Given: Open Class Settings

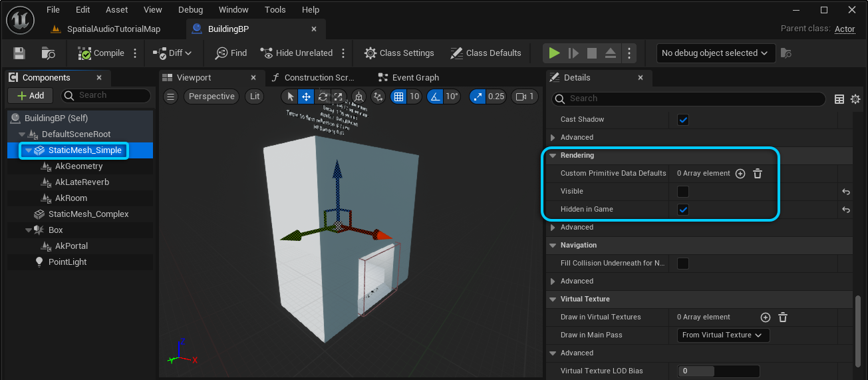Looking at the screenshot, I should pos(399,53).
